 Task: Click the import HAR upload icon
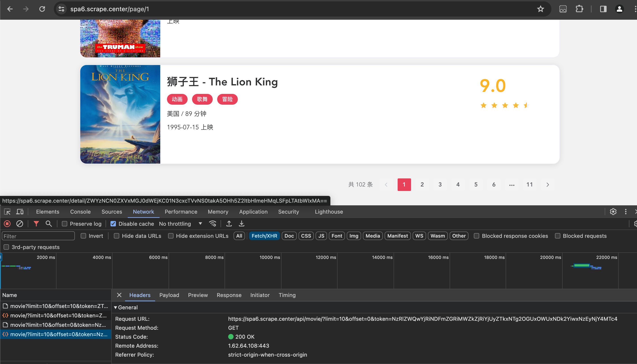[x=229, y=224]
